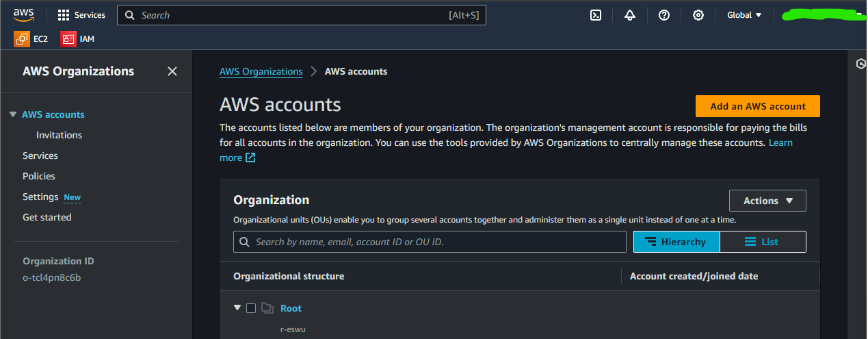
Task: Collapse the Root tree node
Action: tap(237, 307)
